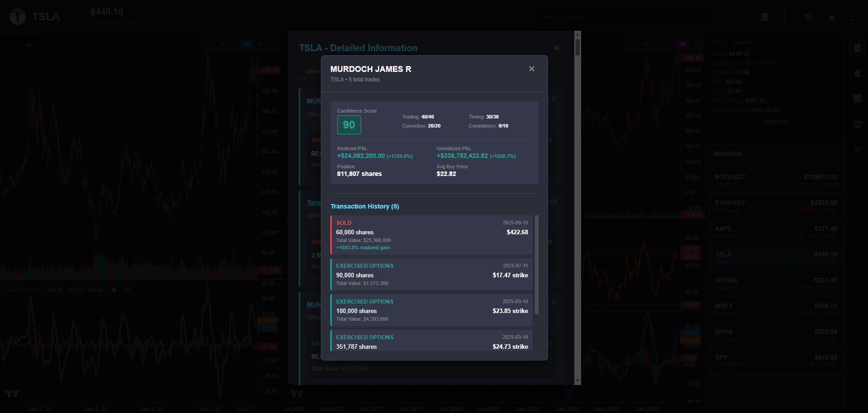Image resolution: width=868 pixels, height=413 pixels.
Task: Open the left chart indicators list icon
Action: point(29,46)
